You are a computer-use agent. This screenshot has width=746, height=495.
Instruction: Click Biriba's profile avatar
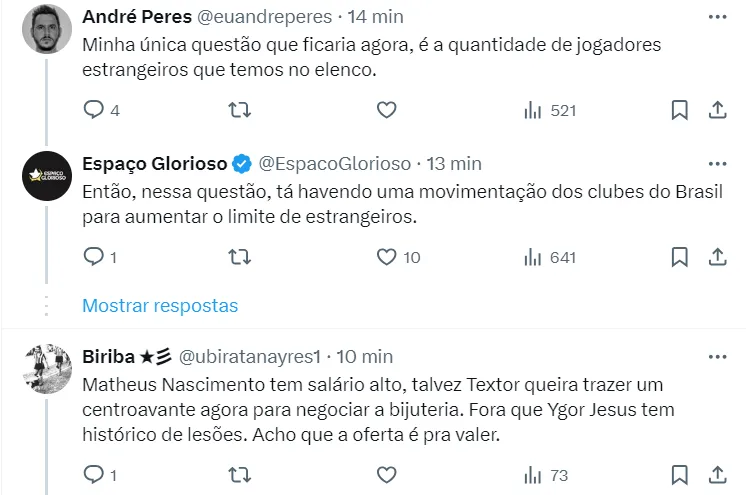[46, 371]
